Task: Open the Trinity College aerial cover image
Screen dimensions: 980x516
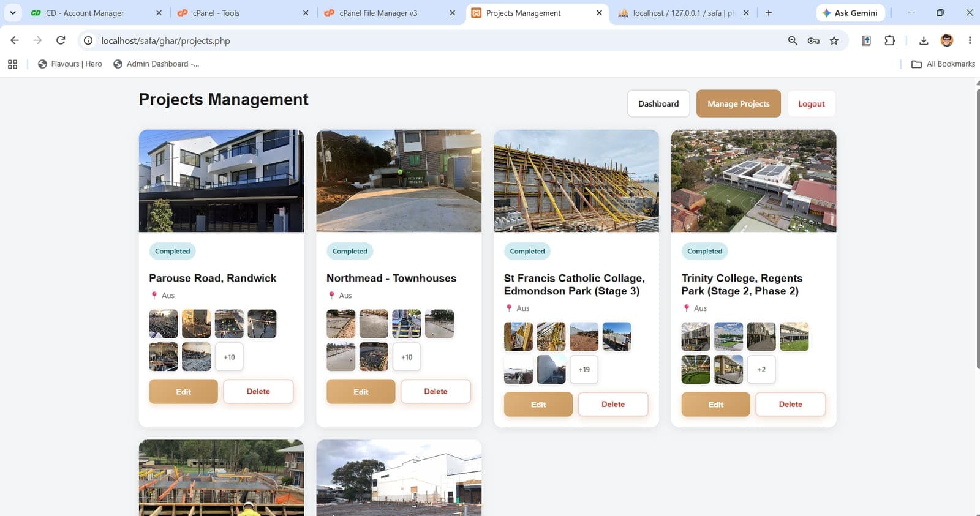Action: (754, 181)
